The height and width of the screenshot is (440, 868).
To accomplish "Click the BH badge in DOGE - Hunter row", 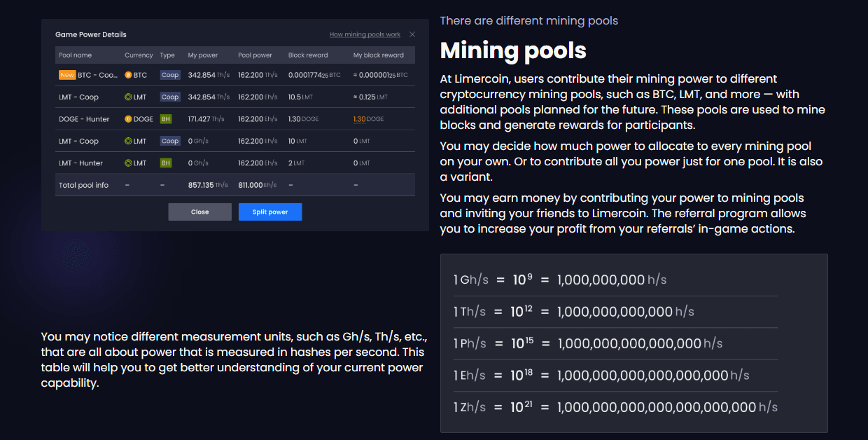I will click(166, 119).
